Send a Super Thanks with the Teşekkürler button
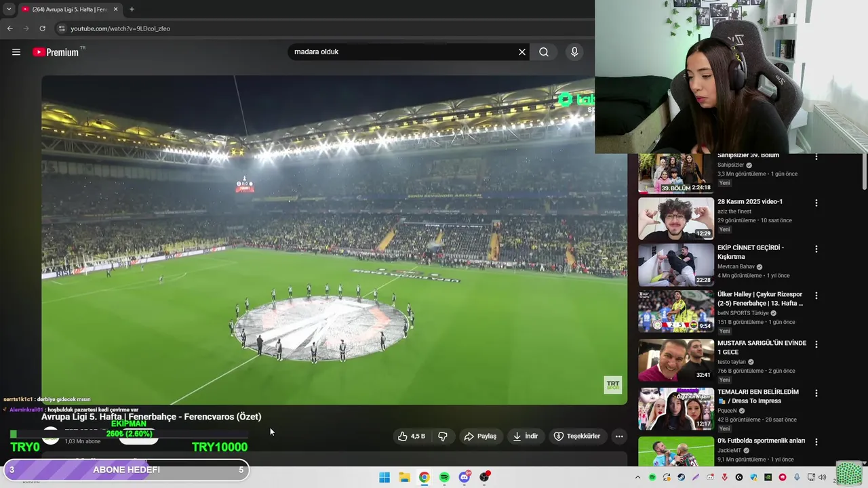 [577, 436]
